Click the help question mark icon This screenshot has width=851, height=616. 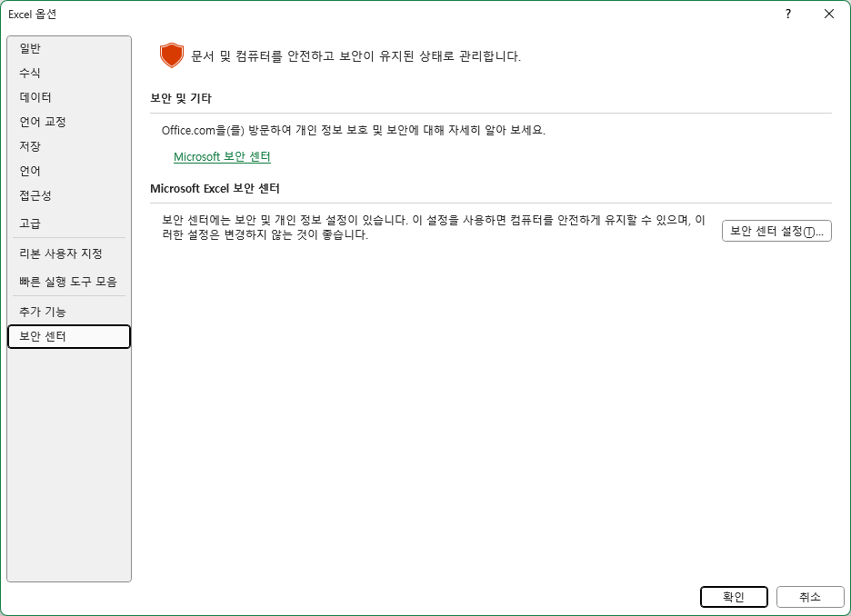pyautogui.click(x=788, y=15)
